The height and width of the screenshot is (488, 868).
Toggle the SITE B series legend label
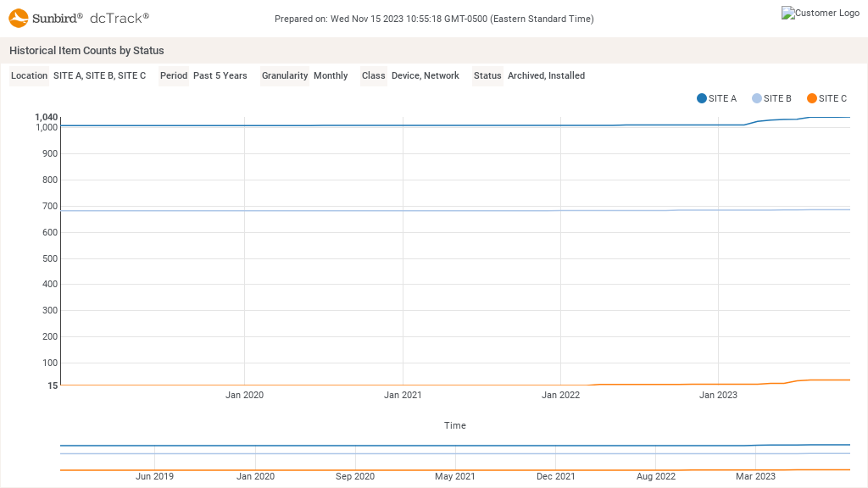coord(776,98)
